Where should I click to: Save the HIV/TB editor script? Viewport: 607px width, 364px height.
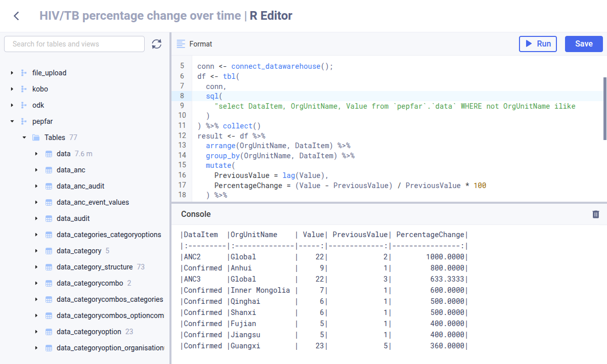(x=584, y=44)
